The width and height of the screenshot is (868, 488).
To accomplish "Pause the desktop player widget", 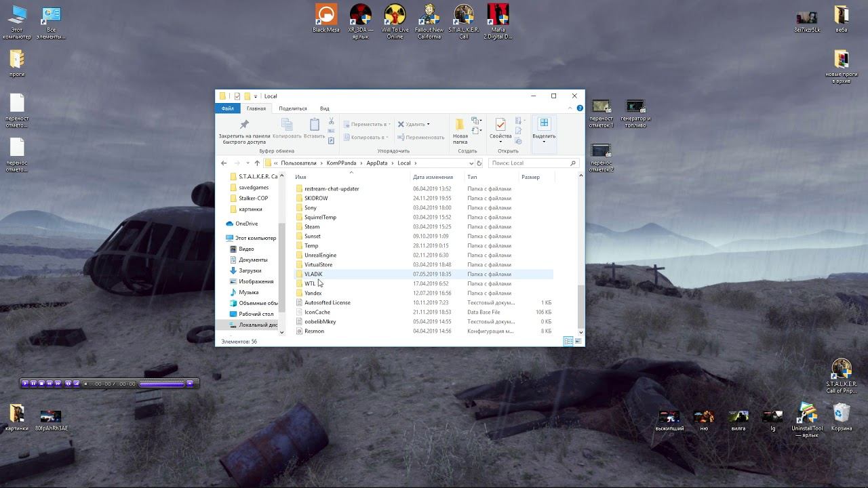I will pos(33,384).
